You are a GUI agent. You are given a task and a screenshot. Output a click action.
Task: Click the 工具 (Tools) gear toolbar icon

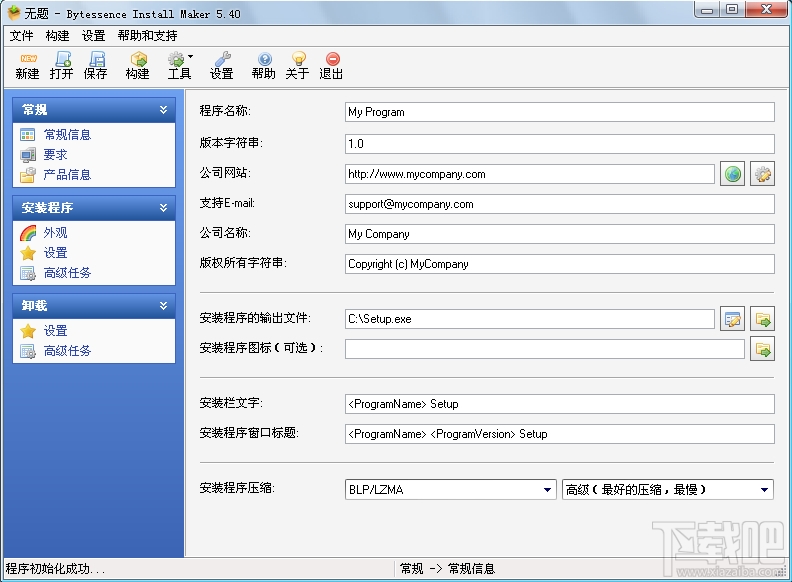tap(177, 66)
